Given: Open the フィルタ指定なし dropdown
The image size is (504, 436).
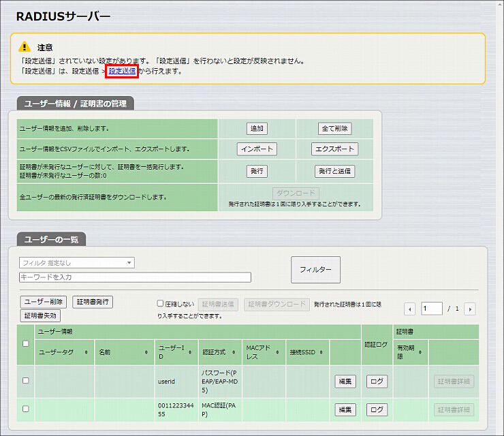Looking at the screenshot, I should (x=77, y=263).
